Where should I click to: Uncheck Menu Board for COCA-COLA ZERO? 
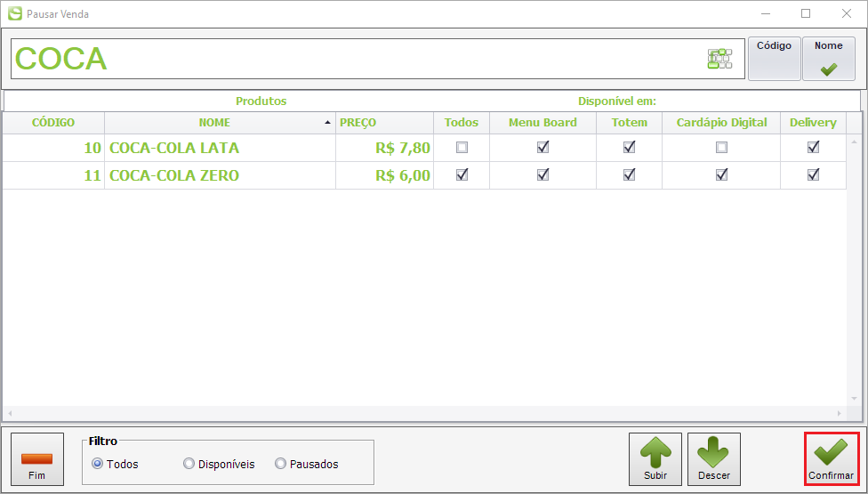[543, 175]
